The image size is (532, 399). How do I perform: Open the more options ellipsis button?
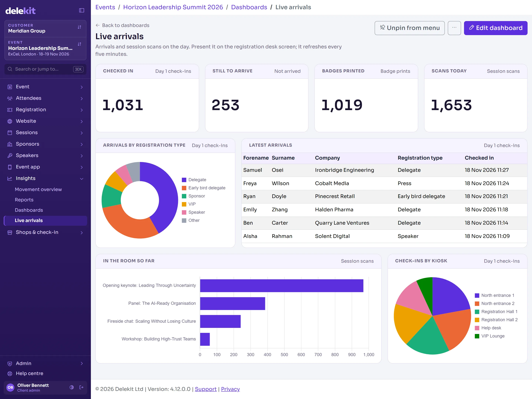point(454,28)
